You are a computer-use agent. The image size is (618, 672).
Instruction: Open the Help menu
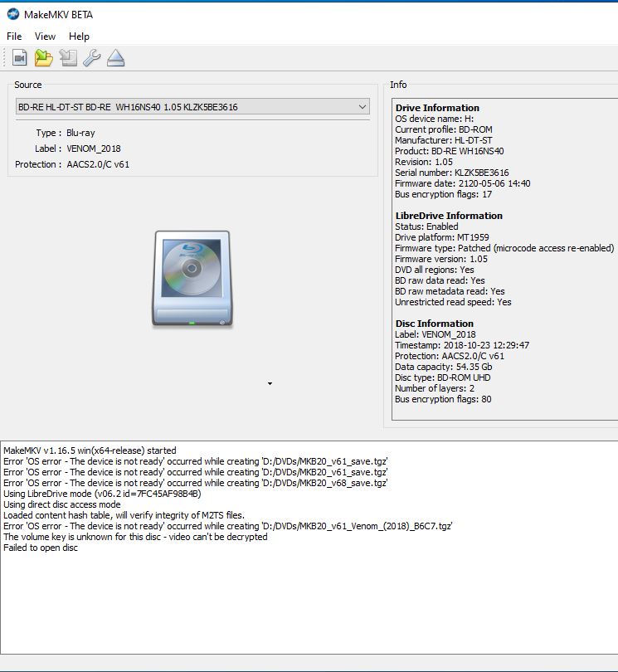pos(79,37)
